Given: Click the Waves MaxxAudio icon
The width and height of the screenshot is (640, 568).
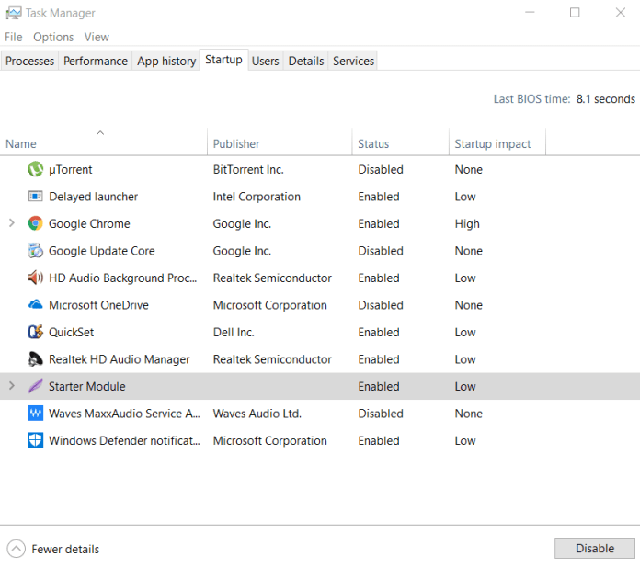Looking at the screenshot, I should 35,413.
